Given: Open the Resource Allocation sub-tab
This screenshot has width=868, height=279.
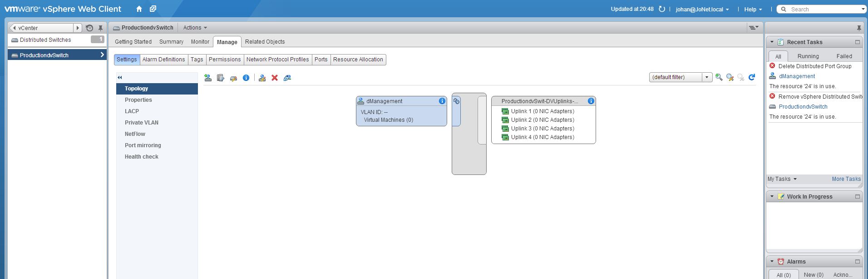Looking at the screenshot, I should (358, 60).
